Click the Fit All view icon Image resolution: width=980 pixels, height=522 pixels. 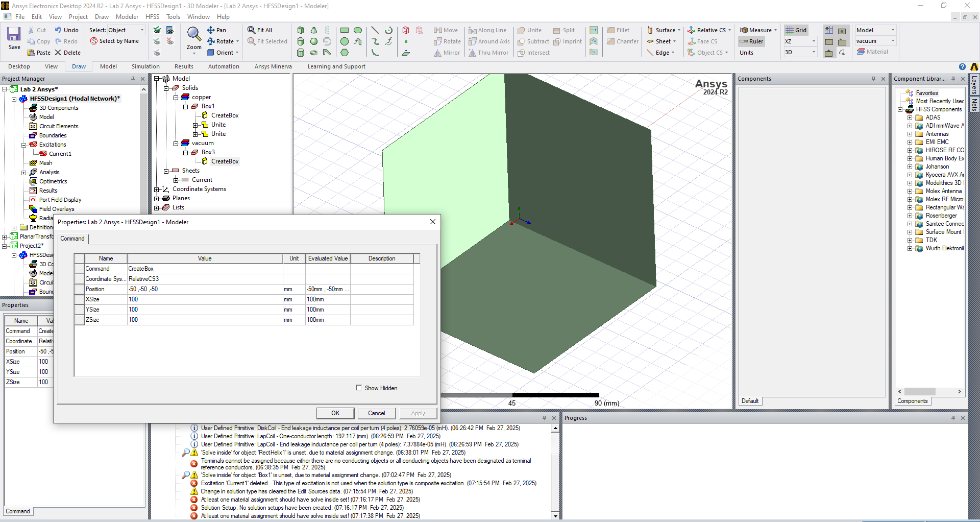pos(252,30)
